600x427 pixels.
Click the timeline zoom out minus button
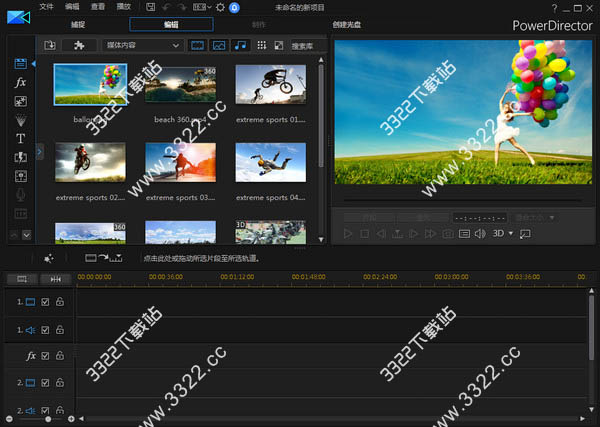[x=9, y=419]
